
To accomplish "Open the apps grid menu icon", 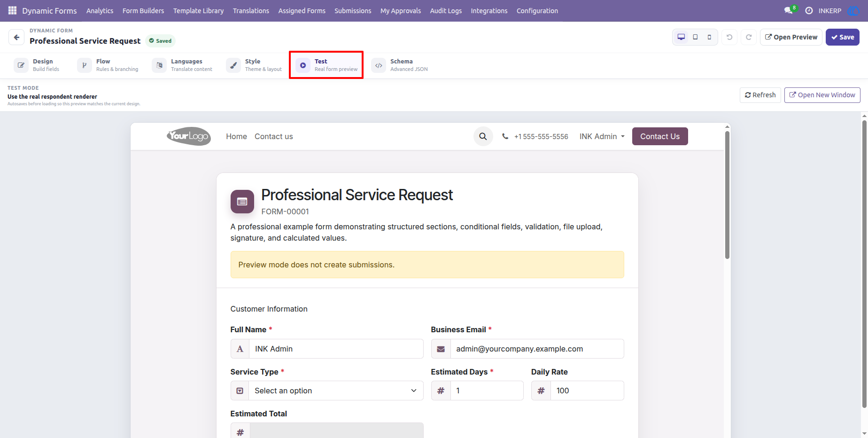I will 12,10.
